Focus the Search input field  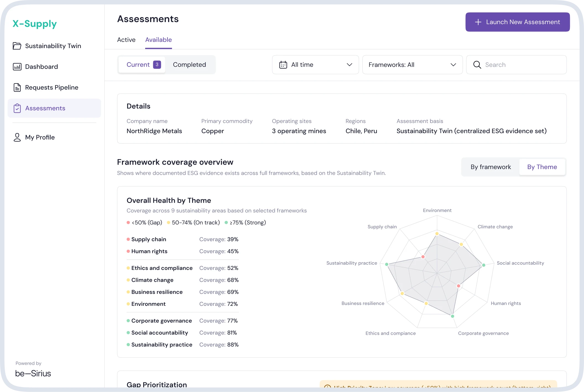(x=516, y=65)
